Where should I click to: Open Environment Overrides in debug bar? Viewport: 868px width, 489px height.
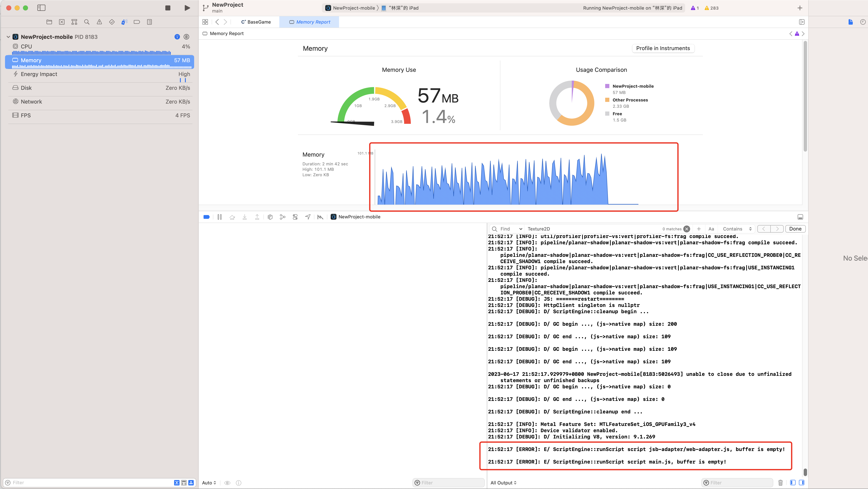coord(295,217)
